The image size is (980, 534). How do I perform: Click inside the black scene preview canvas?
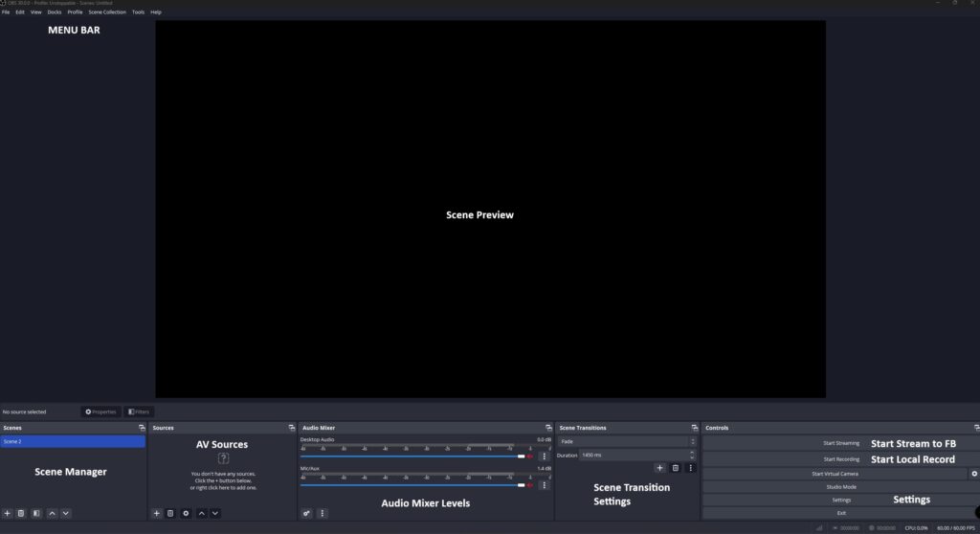490,209
